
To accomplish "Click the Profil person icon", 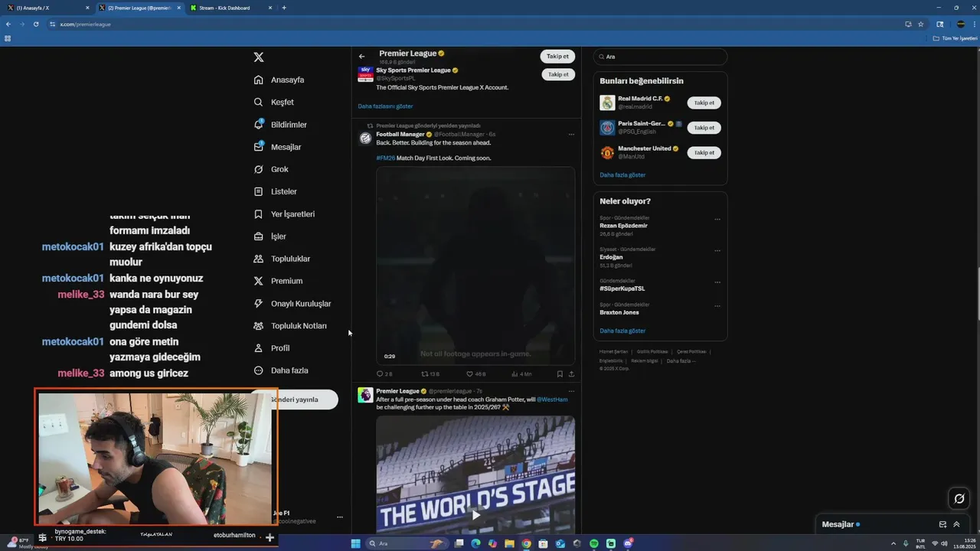I will point(258,348).
